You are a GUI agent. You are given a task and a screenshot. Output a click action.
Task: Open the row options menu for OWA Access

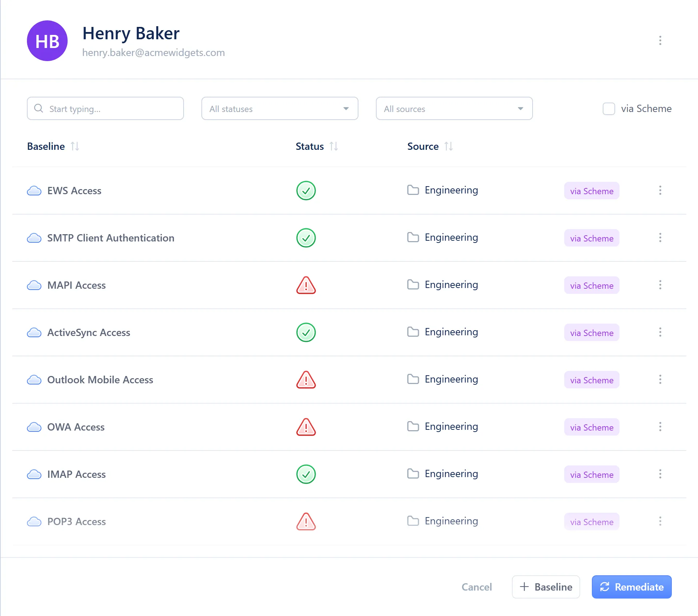(x=660, y=427)
